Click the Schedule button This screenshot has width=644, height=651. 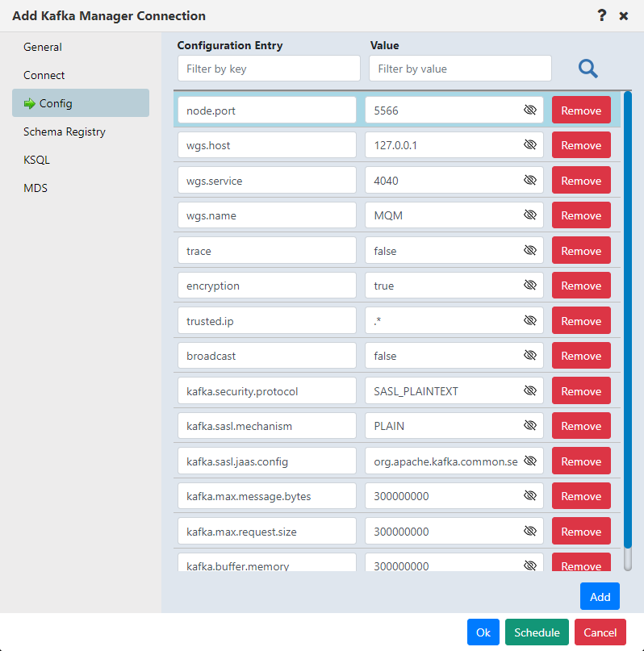point(537,632)
